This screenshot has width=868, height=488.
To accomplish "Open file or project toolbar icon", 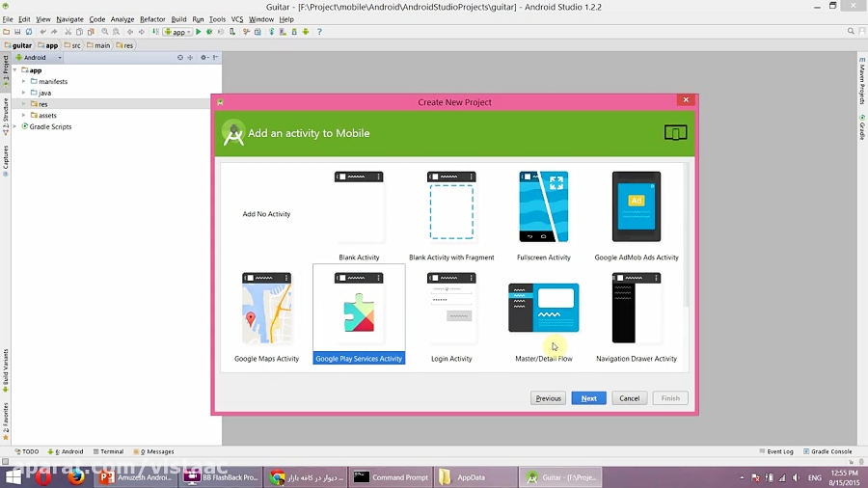I will (x=6, y=32).
